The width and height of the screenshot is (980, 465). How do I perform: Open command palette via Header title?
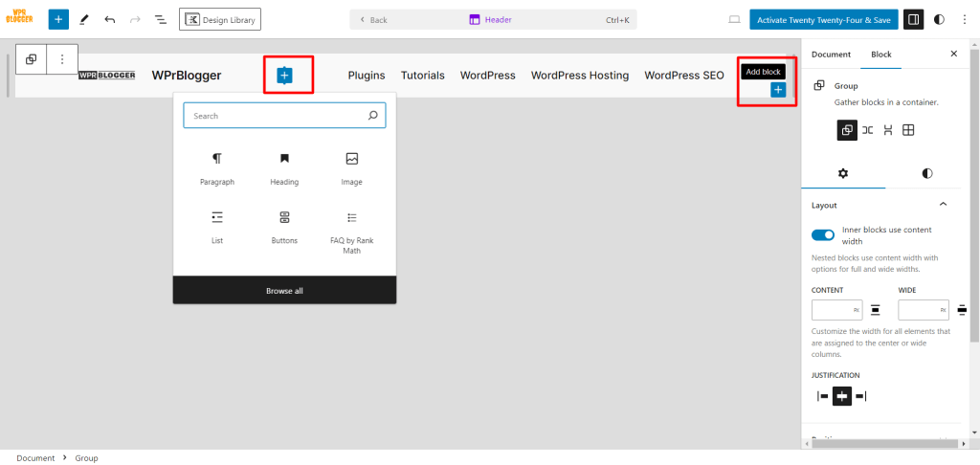[491, 20]
